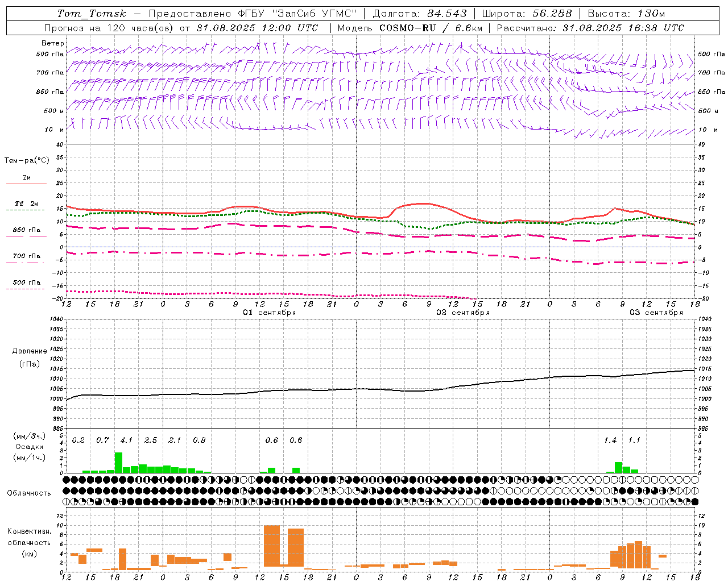This screenshot has width=728, height=582.
Task: Click the 'Осадки' precipitation label
Action: coord(30,447)
